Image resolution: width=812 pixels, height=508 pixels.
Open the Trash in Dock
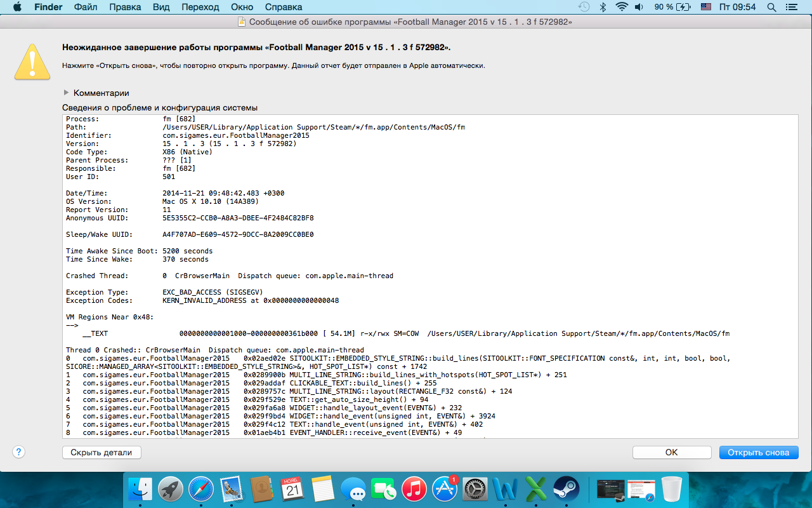671,490
